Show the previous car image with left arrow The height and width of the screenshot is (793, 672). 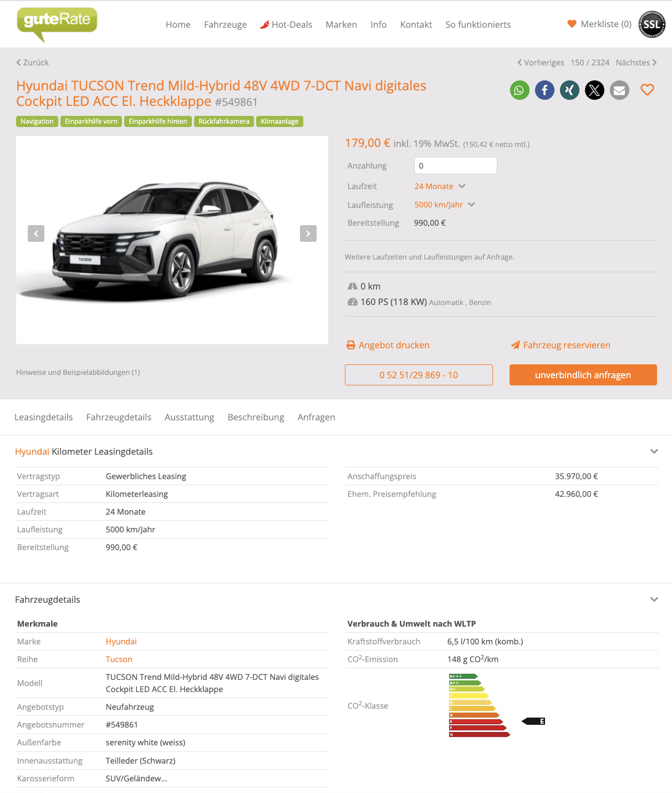pyautogui.click(x=36, y=233)
